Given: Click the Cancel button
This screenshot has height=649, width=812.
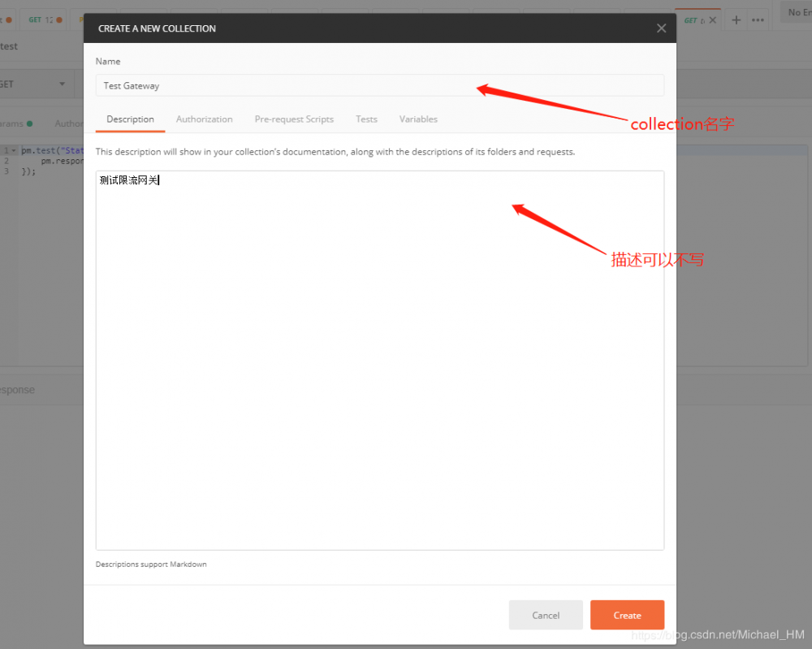Looking at the screenshot, I should pyautogui.click(x=546, y=615).
